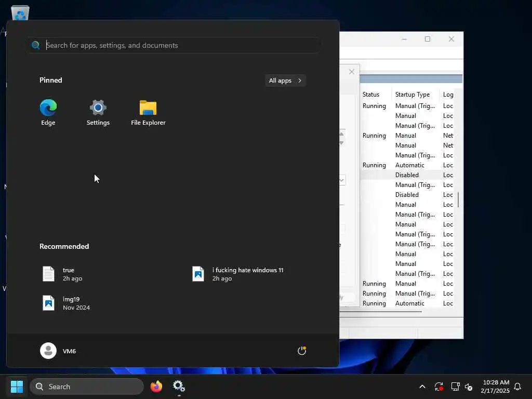This screenshot has height=399, width=532.
Task: Open the clock and date flyout
Action: (495, 387)
